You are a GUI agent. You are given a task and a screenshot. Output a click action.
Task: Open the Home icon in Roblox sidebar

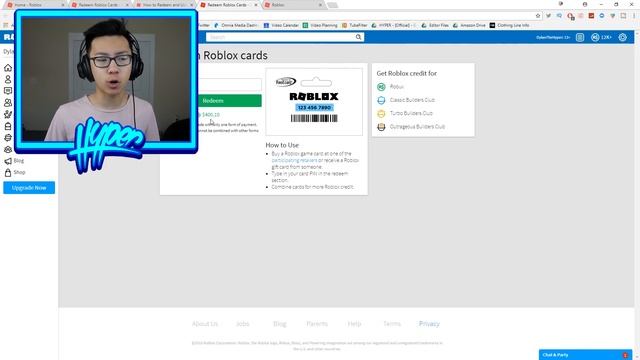(8, 68)
